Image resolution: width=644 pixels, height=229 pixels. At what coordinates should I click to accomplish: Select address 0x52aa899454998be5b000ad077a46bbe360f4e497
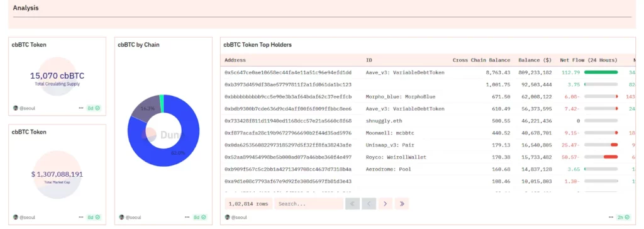click(x=288, y=157)
